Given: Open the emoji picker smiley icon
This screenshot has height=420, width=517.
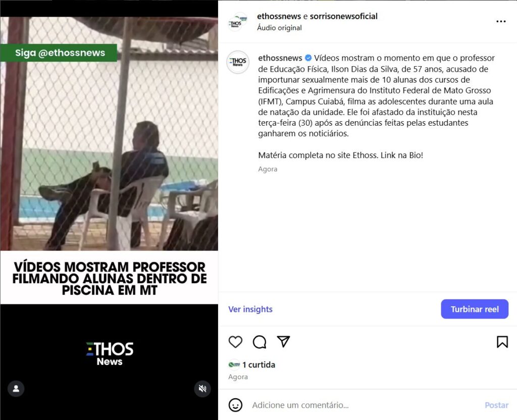Looking at the screenshot, I should [x=235, y=405].
